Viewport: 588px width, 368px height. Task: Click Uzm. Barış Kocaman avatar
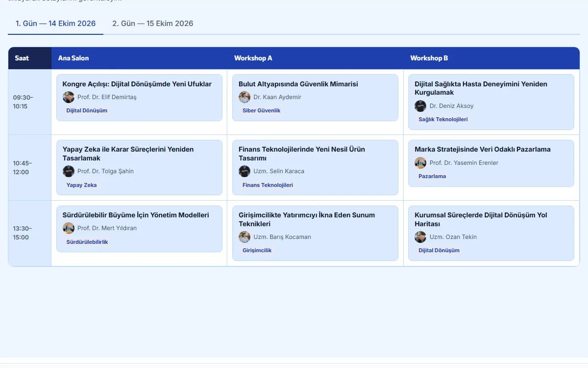click(245, 237)
